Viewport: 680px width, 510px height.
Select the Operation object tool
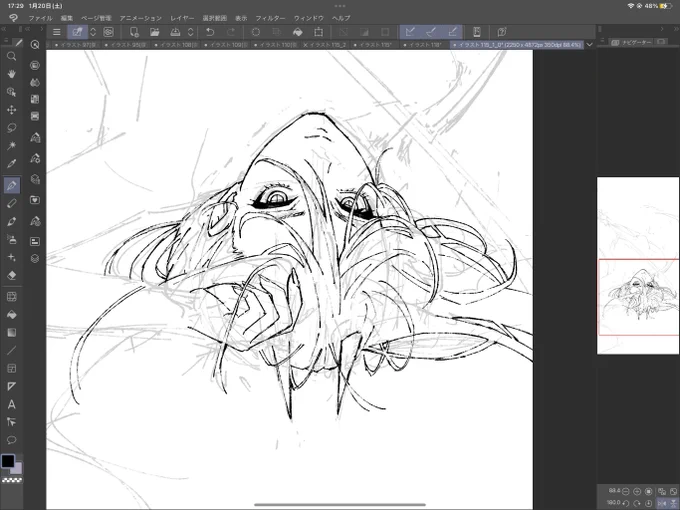click(x=12, y=92)
